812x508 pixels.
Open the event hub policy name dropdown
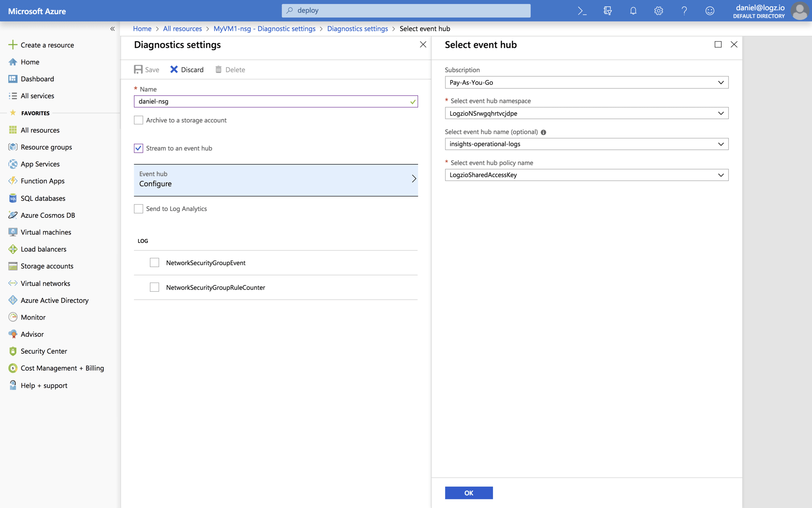[x=586, y=175]
